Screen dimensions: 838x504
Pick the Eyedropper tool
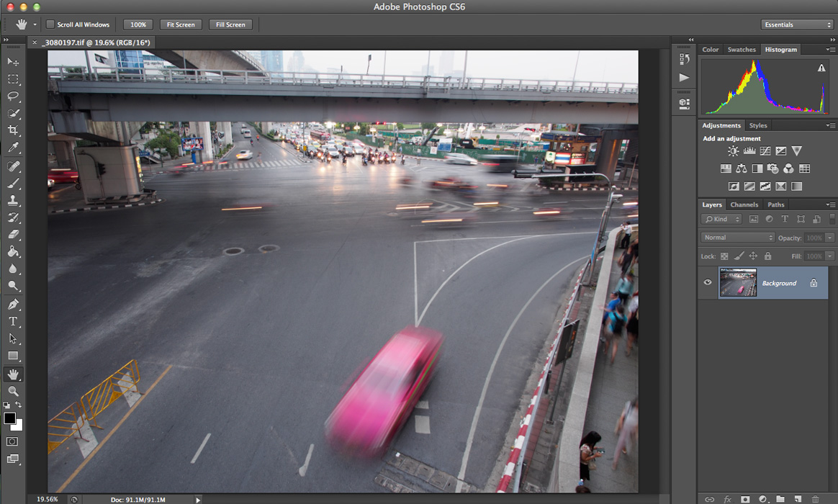(13, 148)
